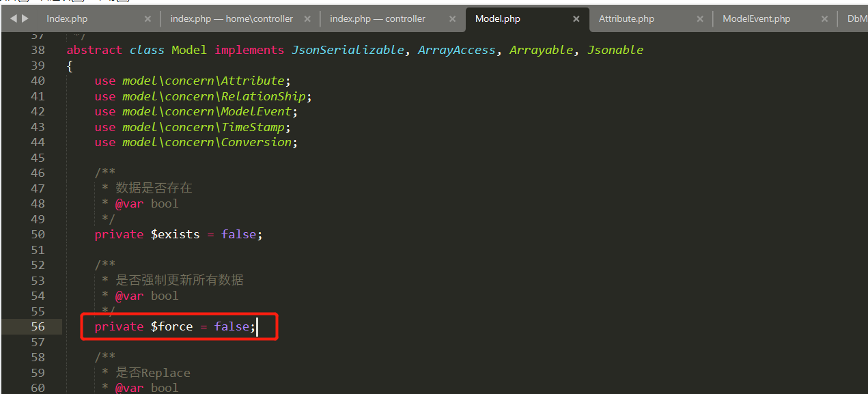Click the model\concern\RelationShip use statement
The height and width of the screenshot is (394, 868).
[216, 96]
